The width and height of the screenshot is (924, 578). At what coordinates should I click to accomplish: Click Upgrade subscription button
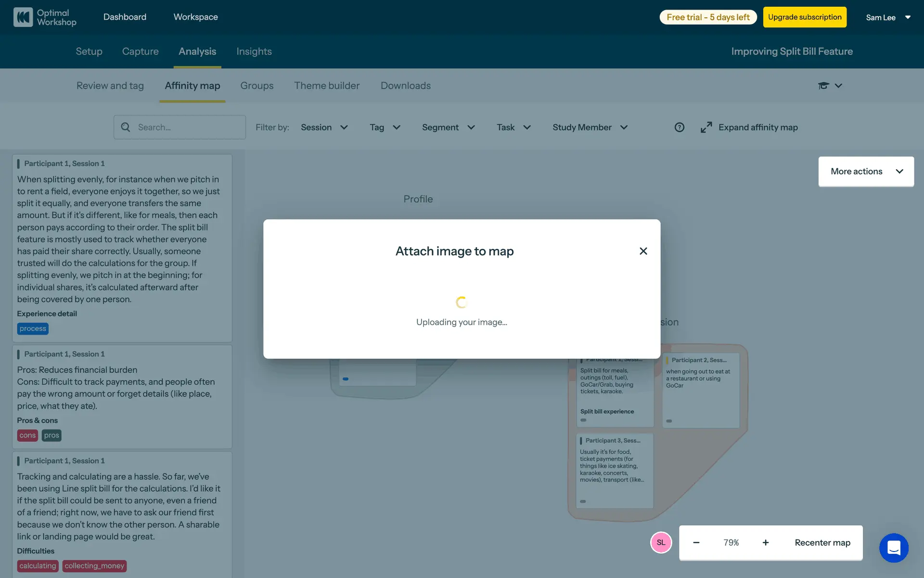click(x=805, y=17)
